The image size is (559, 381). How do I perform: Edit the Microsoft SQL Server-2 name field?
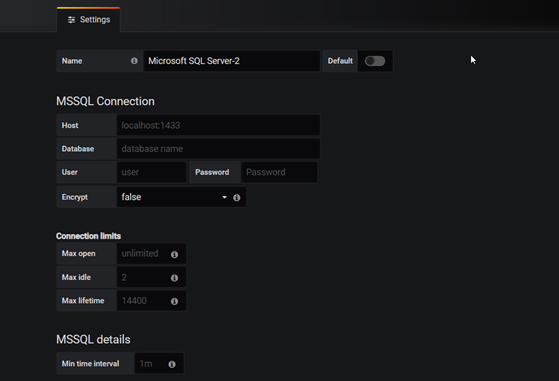click(x=231, y=61)
